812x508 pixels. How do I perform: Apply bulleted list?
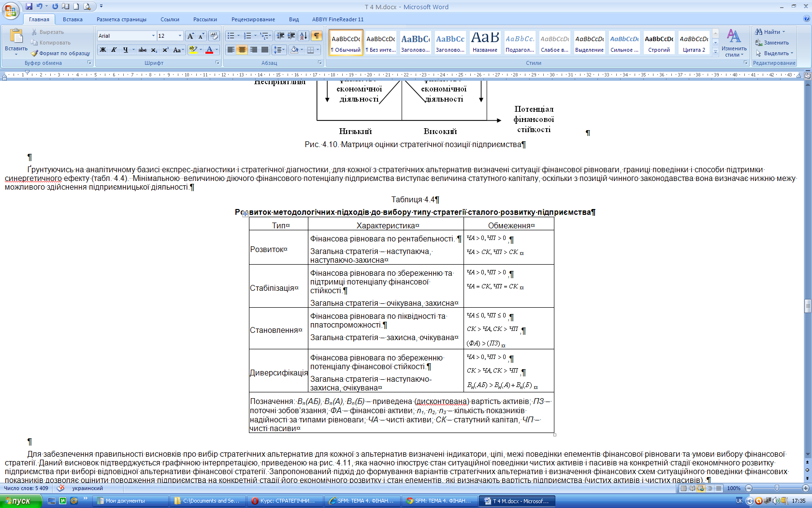231,36
